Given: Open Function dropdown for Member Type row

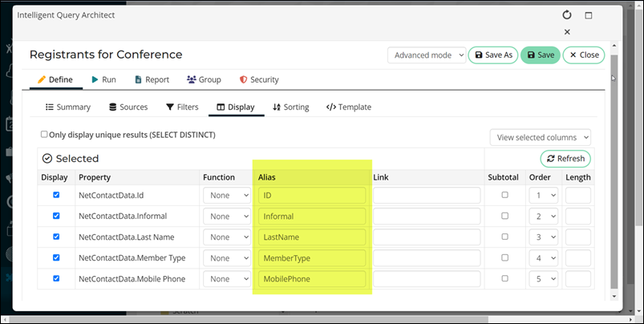Looking at the screenshot, I should [227, 258].
